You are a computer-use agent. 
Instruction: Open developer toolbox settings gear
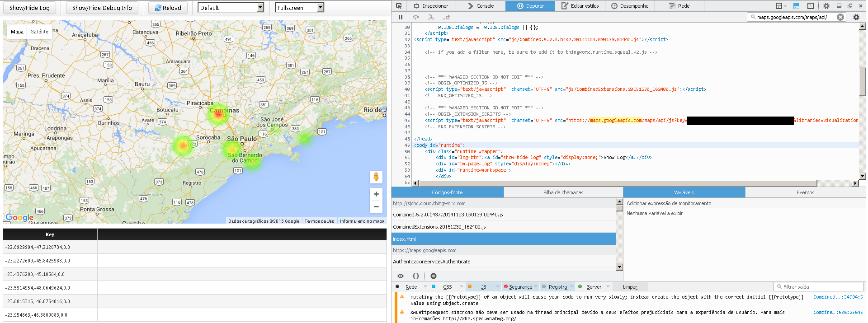pos(826,6)
